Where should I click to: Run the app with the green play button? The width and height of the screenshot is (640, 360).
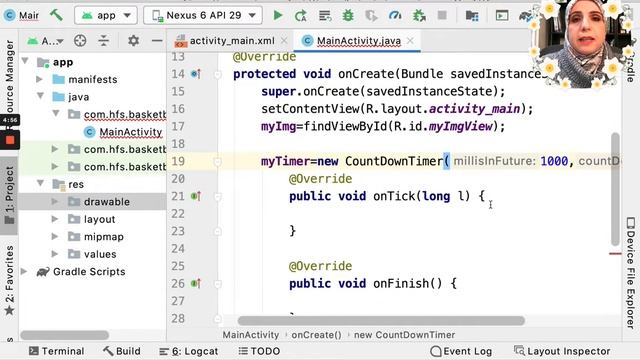(x=278, y=16)
